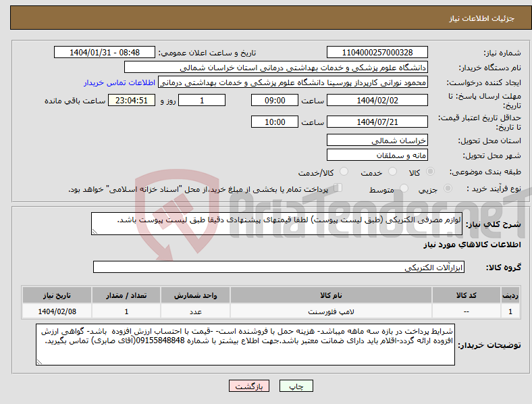The width and height of the screenshot is (532, 404).
Task: Click the response deadline date 1404/02/02
Action: [x=377, y=101]
